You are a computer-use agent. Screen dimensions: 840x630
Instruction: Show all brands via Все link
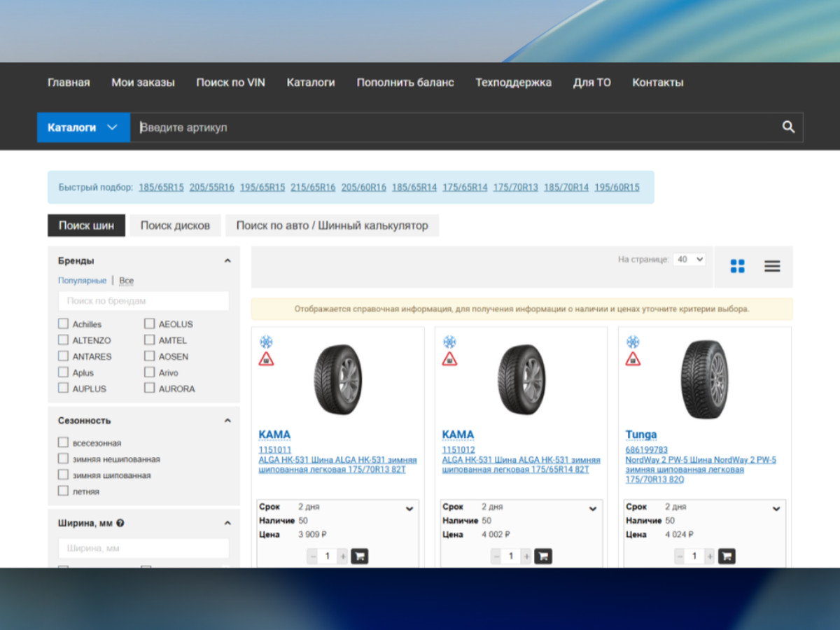pyautogui.click(x=126, y=281)
